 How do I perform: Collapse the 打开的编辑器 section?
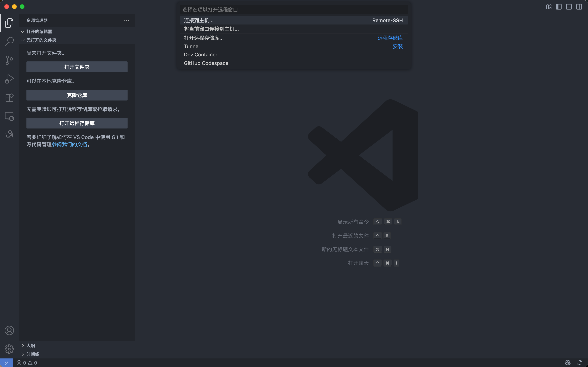(x=39, y=31)
